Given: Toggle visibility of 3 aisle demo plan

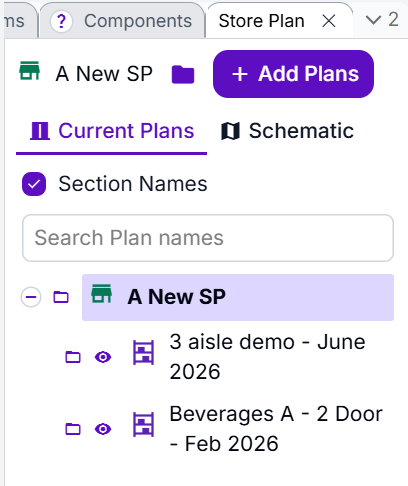Looking at the screenshot, I should 103,357.
